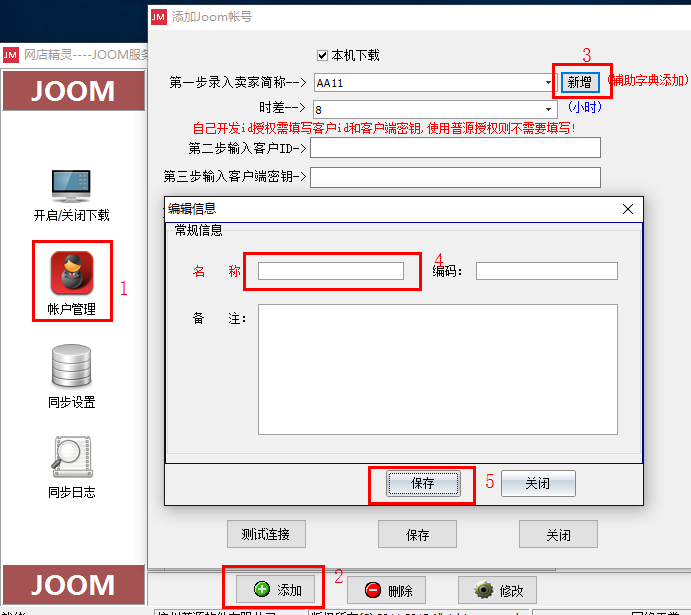691x615 pixels.
Task: Click the 新增 button beside seller name
Action: 580,82
